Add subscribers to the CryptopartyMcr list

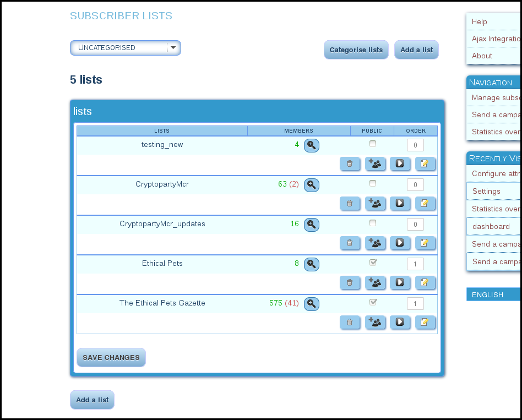click(x=376, y=203)
